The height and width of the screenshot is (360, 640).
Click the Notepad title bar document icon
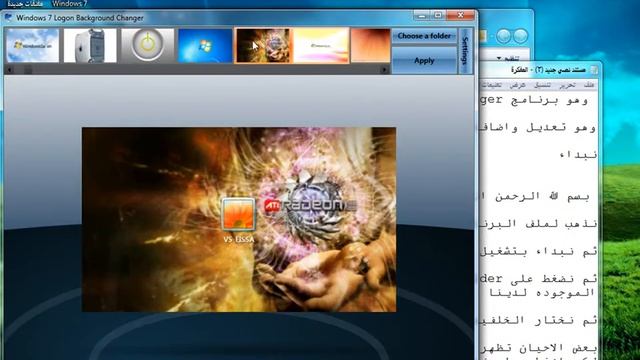coord(593,70)
